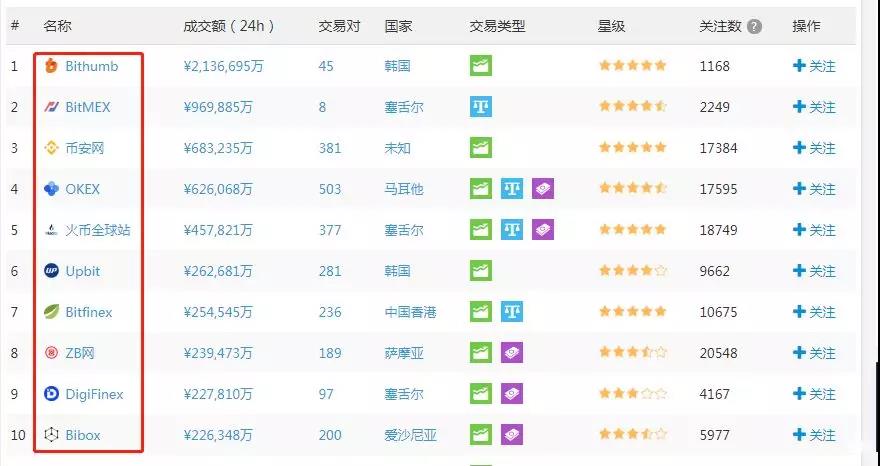Follow ZB网 with its 关注 button

coord(814,353)
